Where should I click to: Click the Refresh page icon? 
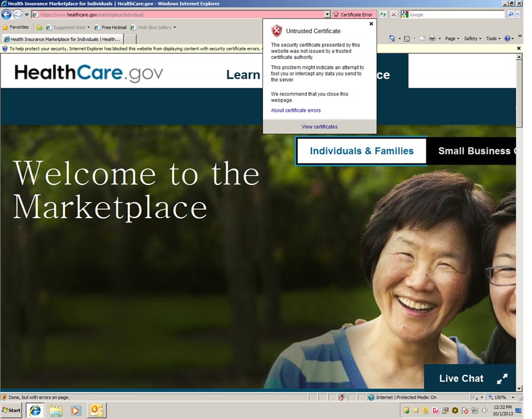[383, 14]
